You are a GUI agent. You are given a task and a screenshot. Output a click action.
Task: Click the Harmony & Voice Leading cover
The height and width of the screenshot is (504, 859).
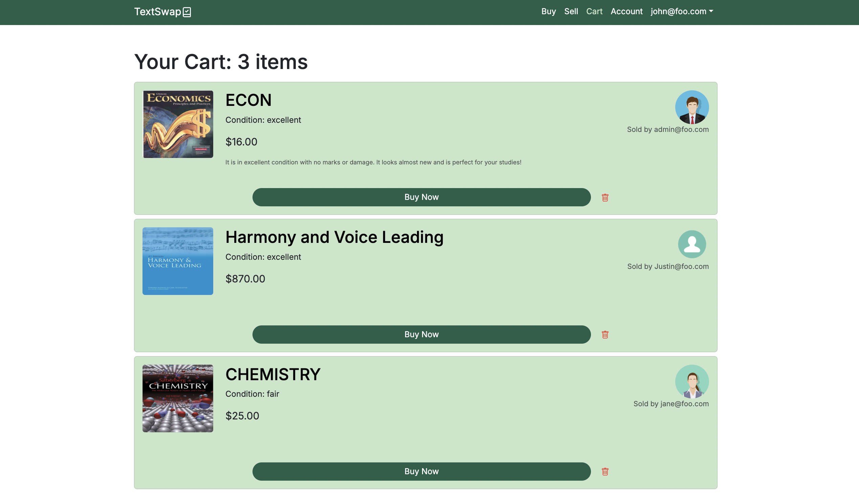click(x=178, y=261)
